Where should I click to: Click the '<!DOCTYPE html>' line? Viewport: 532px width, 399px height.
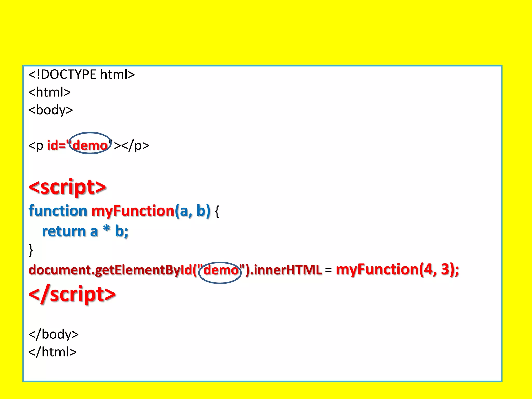pyautogui.click(x=82, y=75)
